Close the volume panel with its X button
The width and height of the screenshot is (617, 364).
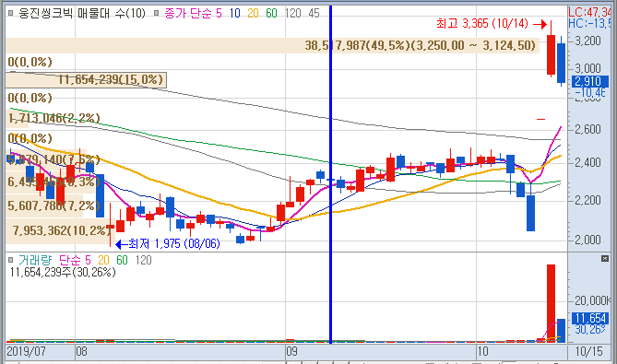point(605,258)
